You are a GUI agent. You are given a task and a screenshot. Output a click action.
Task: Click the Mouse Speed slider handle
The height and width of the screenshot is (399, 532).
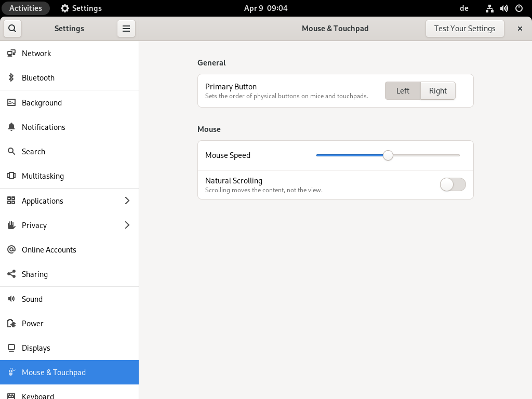[388, 155]
